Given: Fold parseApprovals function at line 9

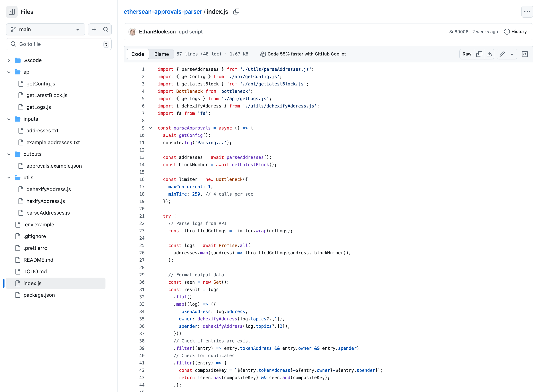Looking at the screenshot, I should (x=150, y=128).
